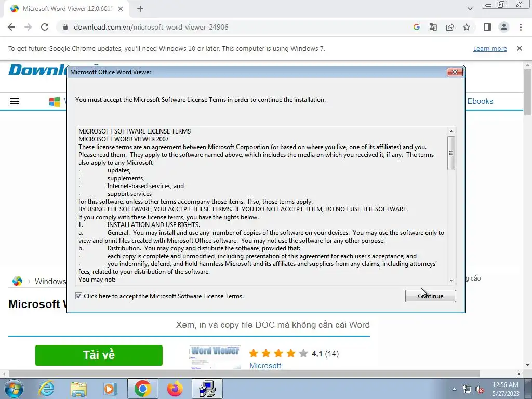
Task: Click the Download.com.vn site logo
Action: click(x=38, y=70)
